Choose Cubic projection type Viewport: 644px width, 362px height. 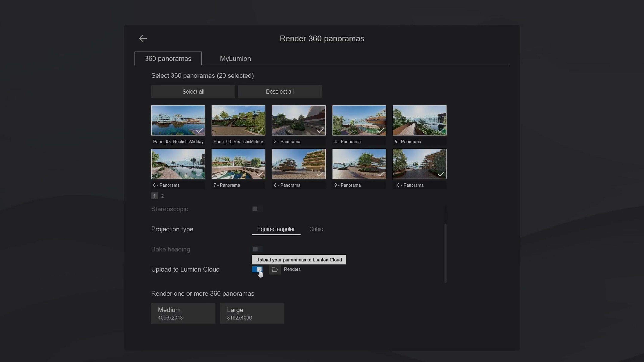(316, 229)
